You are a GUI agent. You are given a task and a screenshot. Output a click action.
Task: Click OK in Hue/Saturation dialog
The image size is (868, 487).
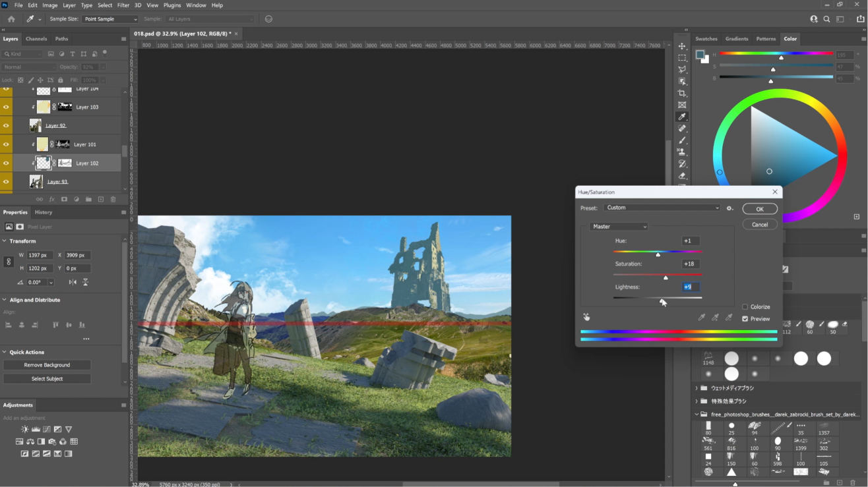click(x=760, y=209)
